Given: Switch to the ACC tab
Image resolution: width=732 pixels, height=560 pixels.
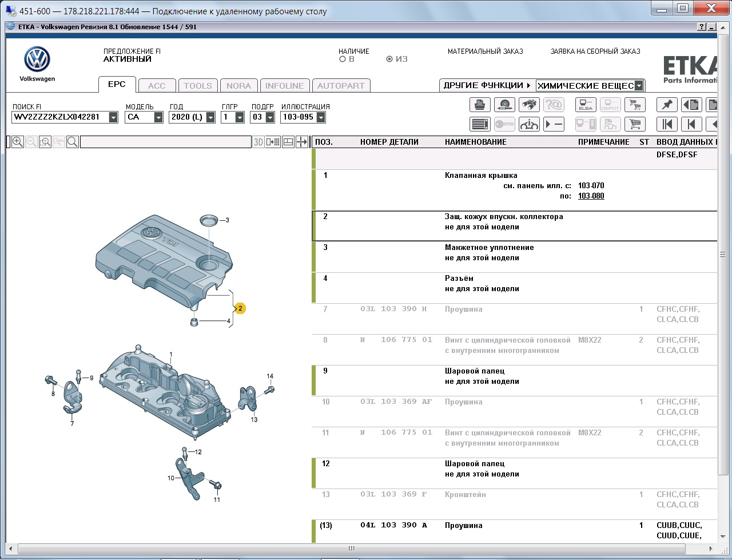Looking at the screenshot, I should [x=157, y=86].
